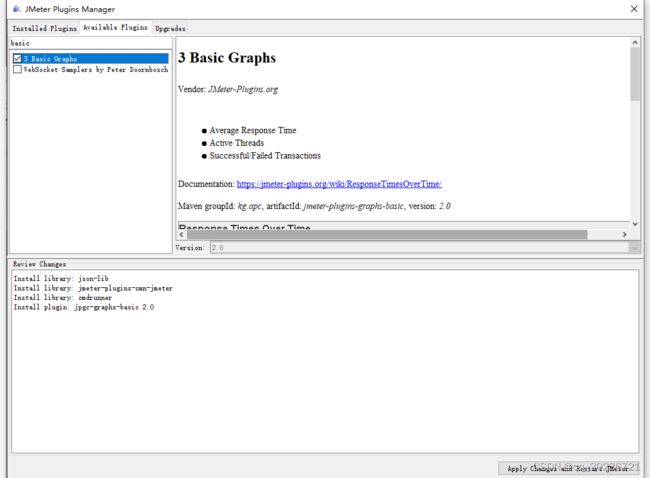
Task: Click the 'Review Changes' label
Action: 39,264
